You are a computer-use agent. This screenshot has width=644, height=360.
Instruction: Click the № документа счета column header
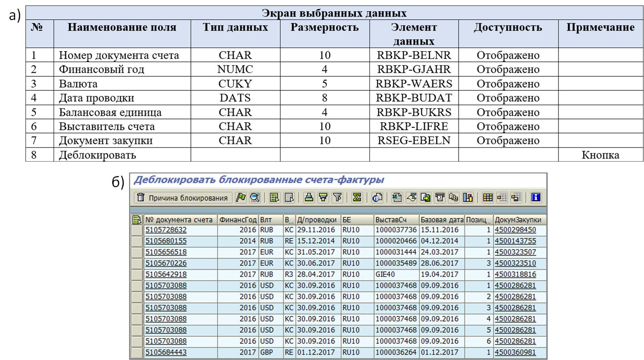coord(180,220)
